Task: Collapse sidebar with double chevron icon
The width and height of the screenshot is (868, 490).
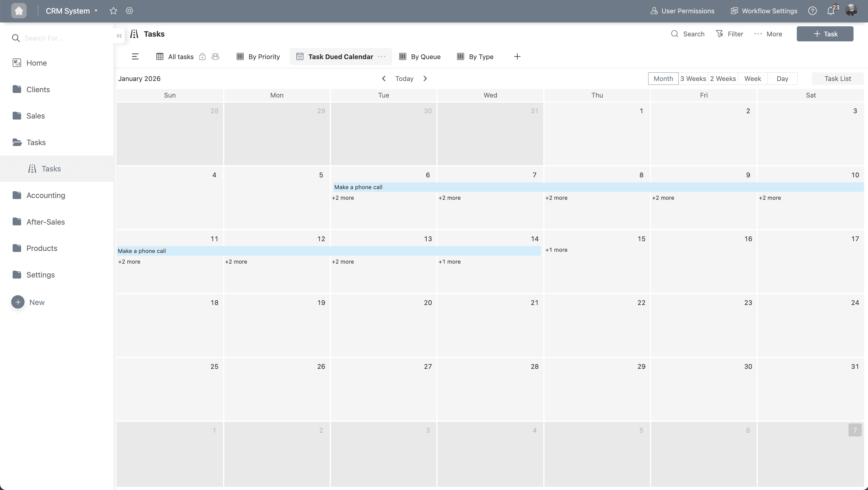Action: pos(119,36)
